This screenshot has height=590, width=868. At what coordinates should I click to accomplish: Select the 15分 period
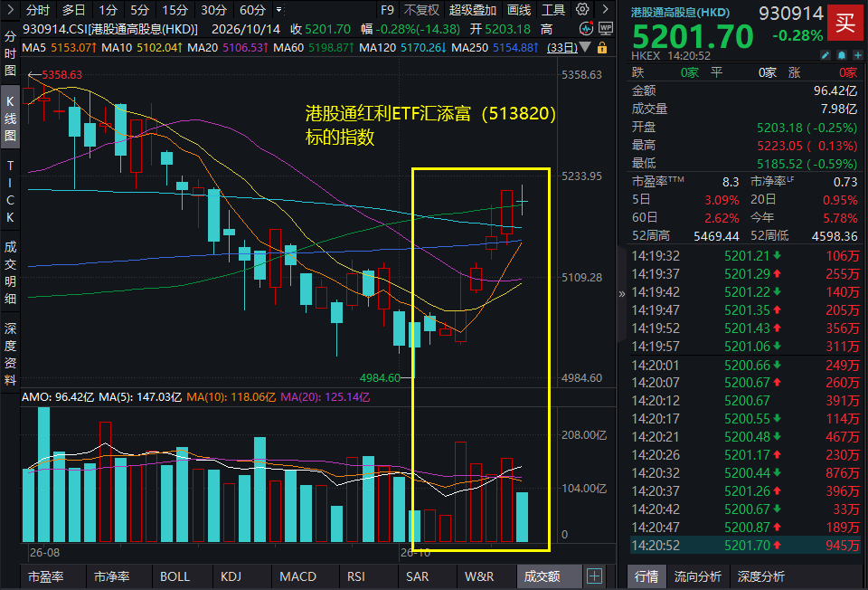tap(175, 10)
